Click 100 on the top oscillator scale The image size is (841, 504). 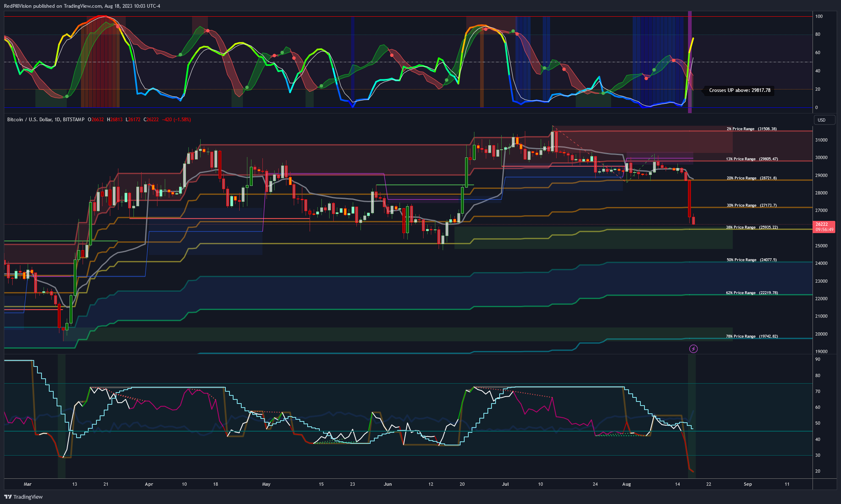coord(819,16)
